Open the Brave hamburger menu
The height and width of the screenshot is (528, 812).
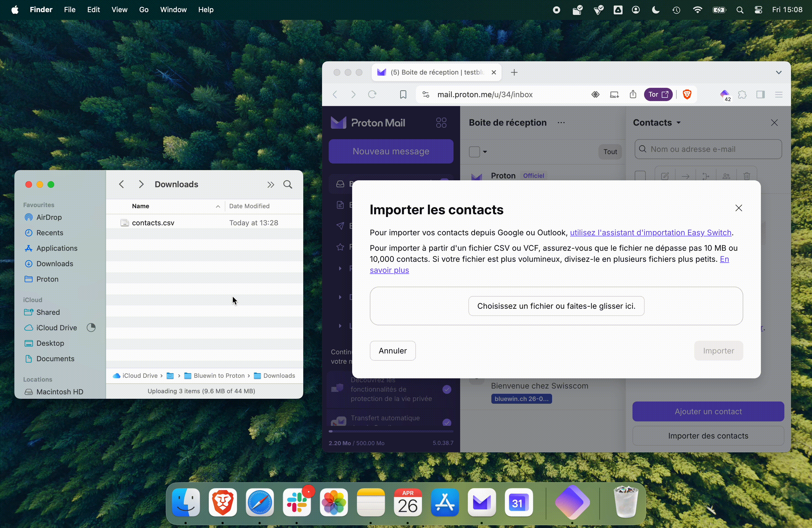779,94
